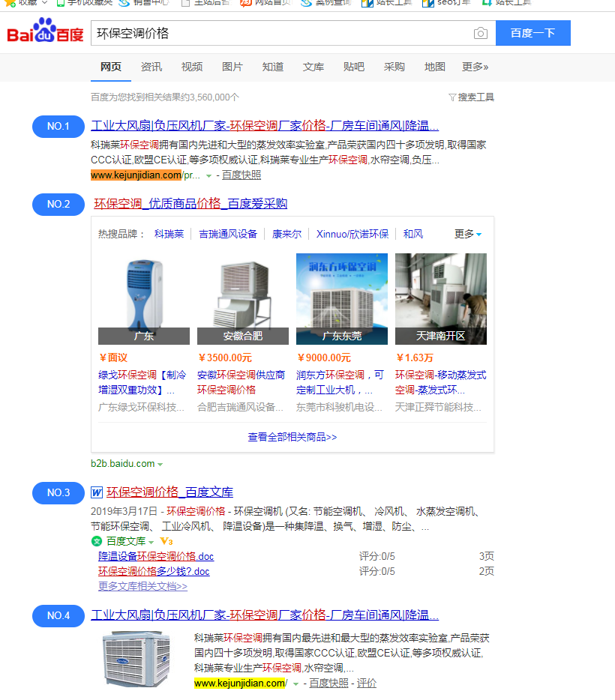The height and width of the screenshot is (700, 615).
Task: Click the 百度一下 search button
Action: [x=532, y=33]
